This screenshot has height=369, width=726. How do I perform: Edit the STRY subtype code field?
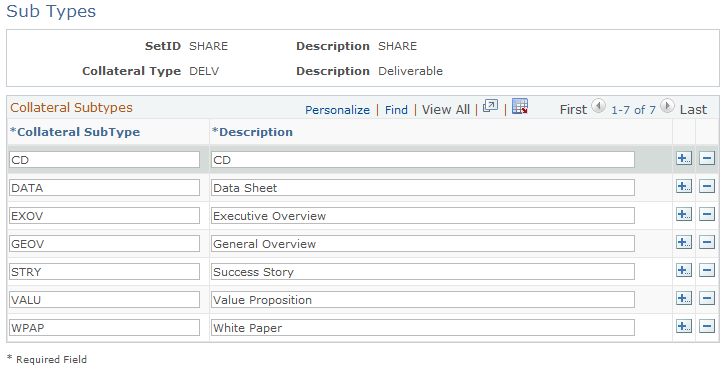104,272
